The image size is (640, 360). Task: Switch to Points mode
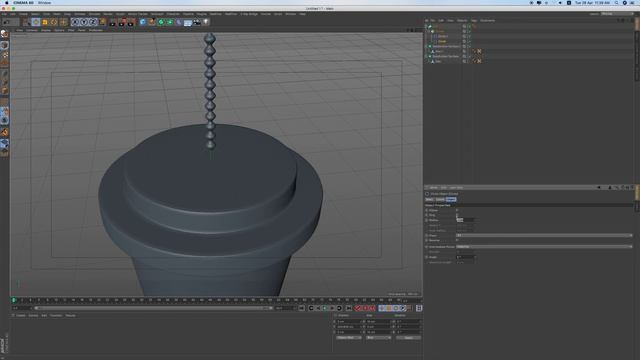tap(4, 74)
